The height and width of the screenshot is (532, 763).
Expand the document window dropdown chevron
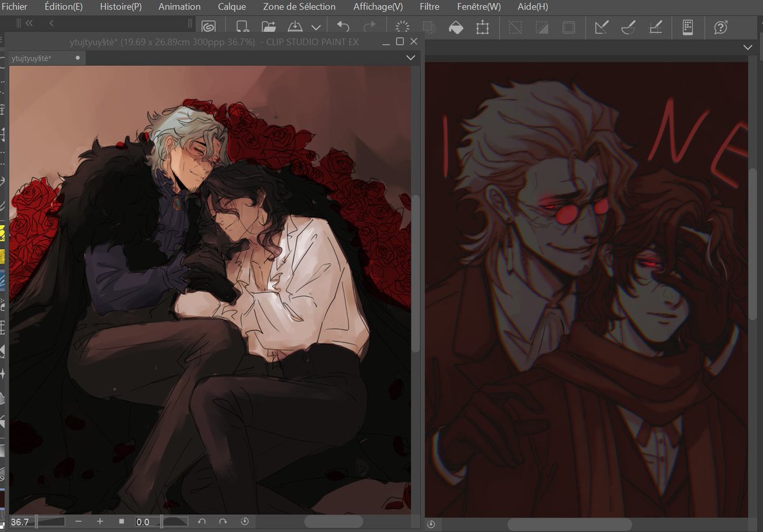click(x=410, y=57)
